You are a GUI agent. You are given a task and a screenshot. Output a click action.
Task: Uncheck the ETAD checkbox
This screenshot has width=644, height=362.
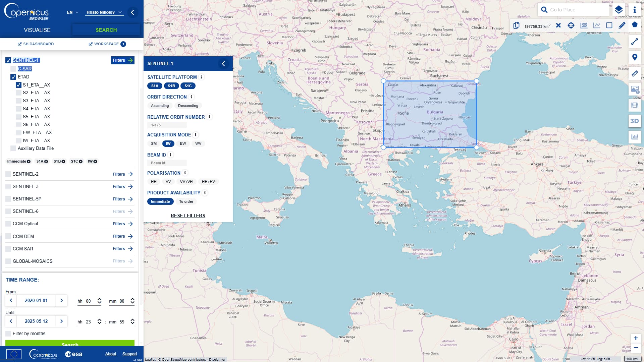coord(13,77)
